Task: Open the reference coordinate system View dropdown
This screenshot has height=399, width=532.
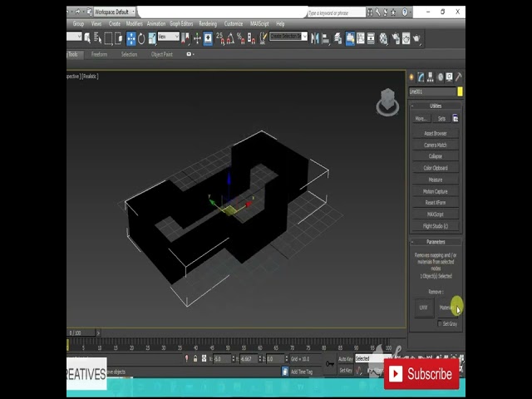Action: 169,37
